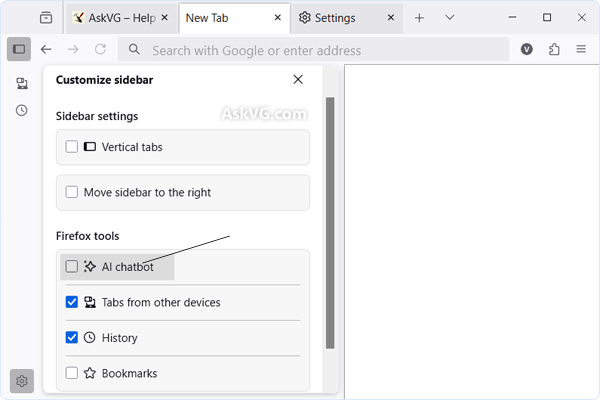Screen dimensions: 600x400
Task: Switch to the AskVG tab
Action: [x=122, y=18]
